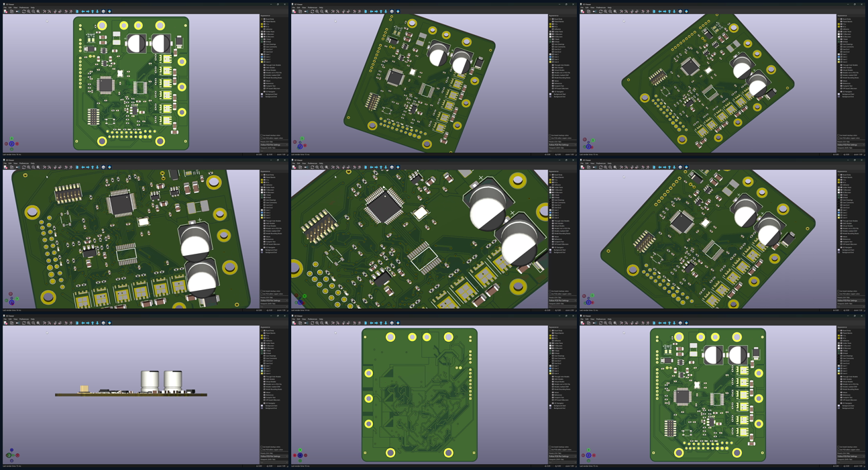Image resolution: width=868 pixels, height=470 pixels.
Task: Open Presets dropdown in top-right window
Action: 851,144
